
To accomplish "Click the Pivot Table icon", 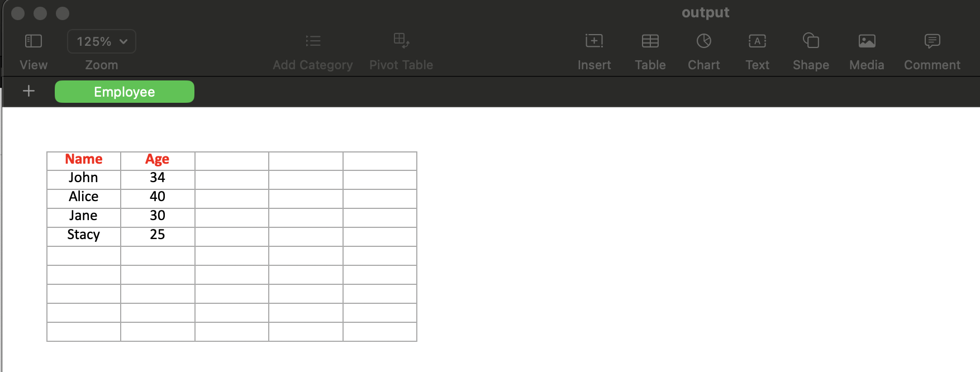I will tap(401, 41).
